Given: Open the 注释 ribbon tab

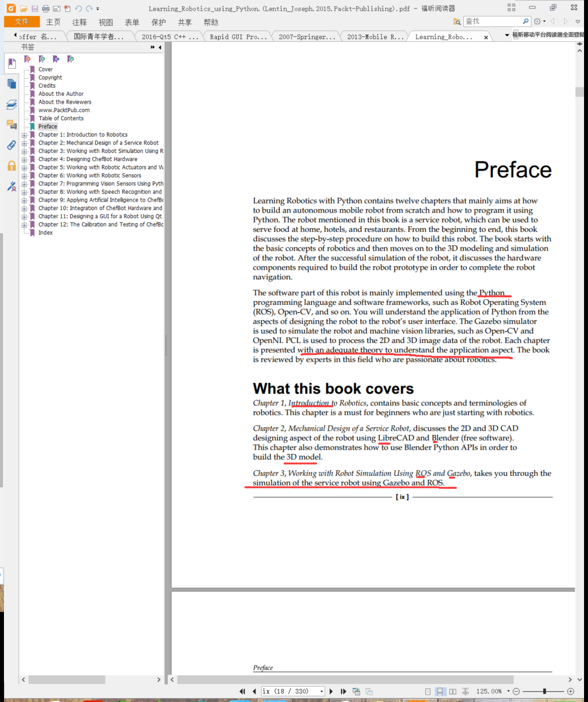Looking at the screenshot, I should point(80,22).
